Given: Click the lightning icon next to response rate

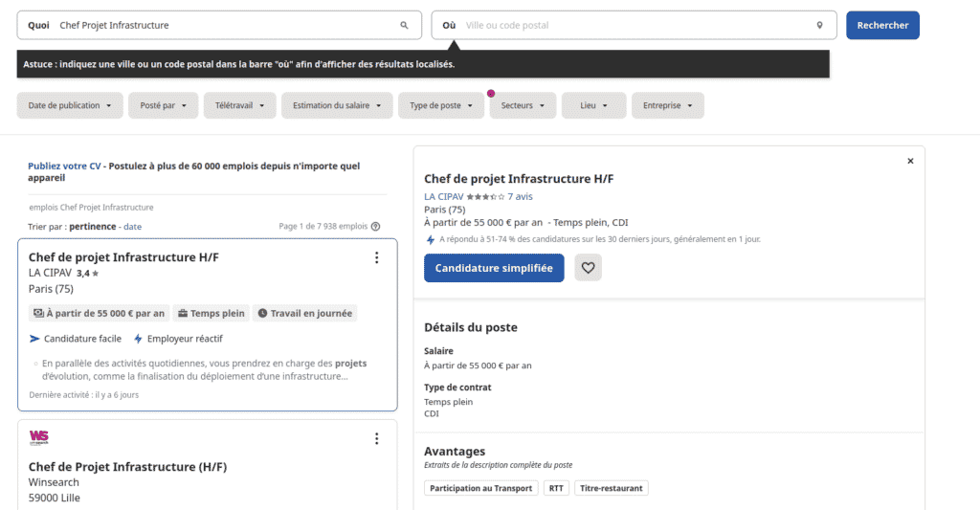Looking at the screenshot, I should pos(430,239).
